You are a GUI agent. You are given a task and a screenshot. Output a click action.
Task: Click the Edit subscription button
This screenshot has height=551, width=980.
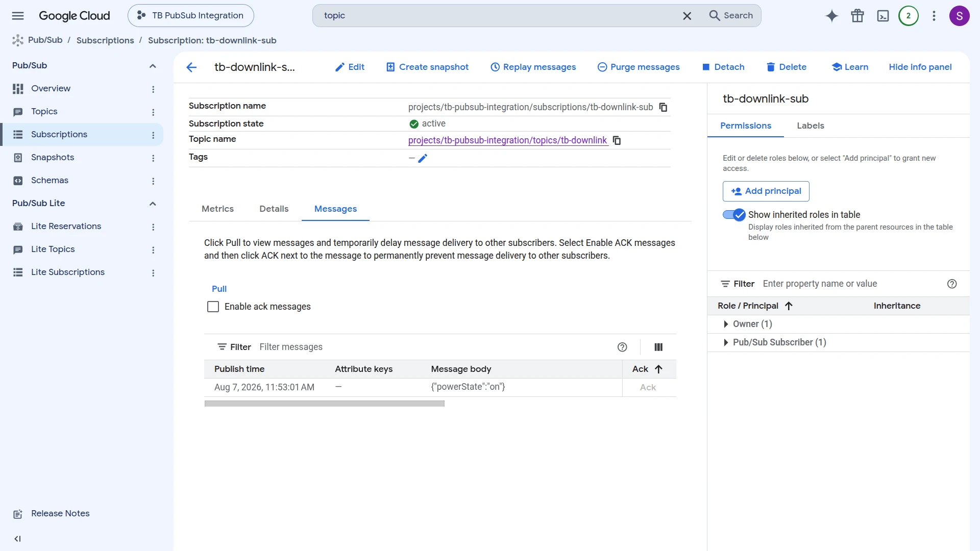pyautogui.click(x=350, y=67)
